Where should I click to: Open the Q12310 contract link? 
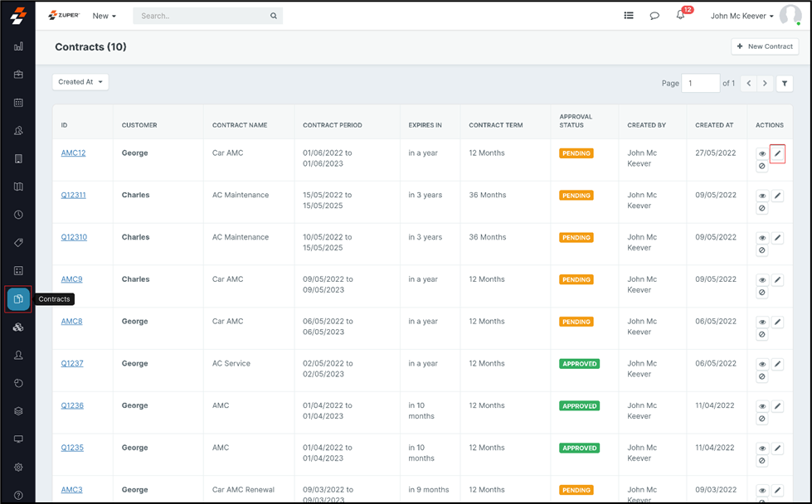pyautogui.click(x=74, y=237)
